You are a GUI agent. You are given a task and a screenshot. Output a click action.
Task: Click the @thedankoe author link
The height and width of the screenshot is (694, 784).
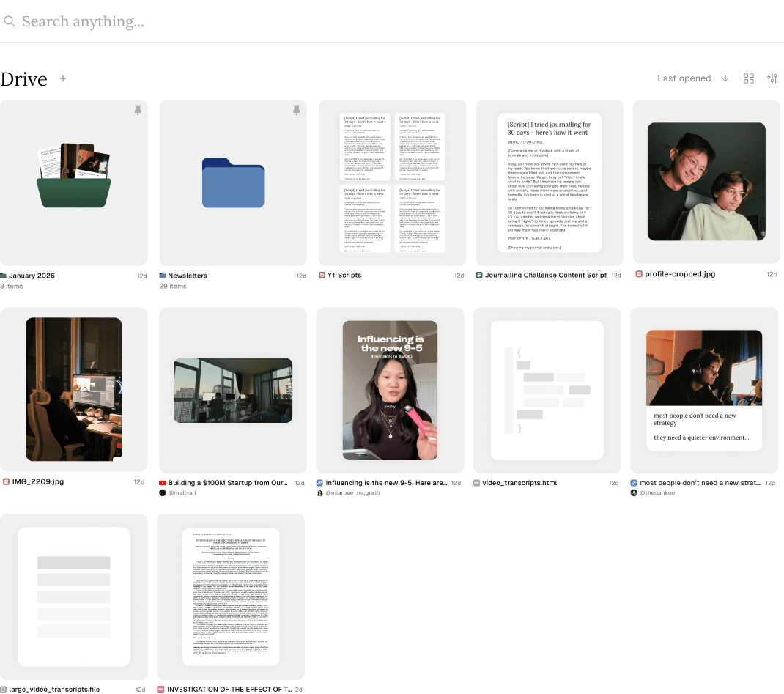657,492
